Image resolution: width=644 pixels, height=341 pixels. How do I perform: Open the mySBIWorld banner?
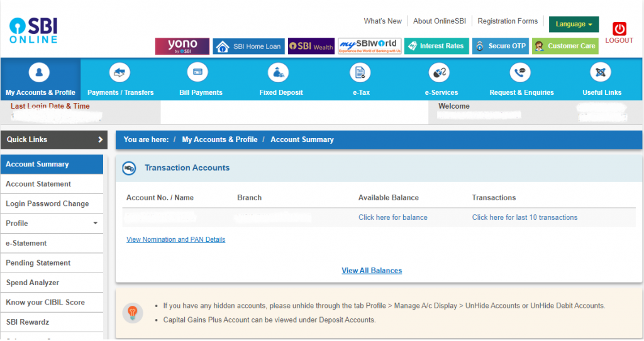coord(369,46)
